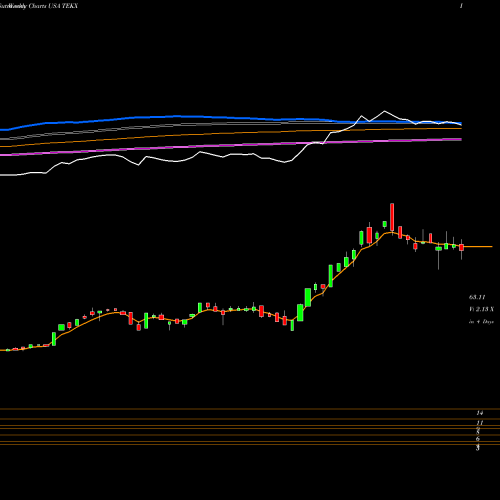Click the number 6 level label
This screenshot has width=500, height=500.
(478, 439)
